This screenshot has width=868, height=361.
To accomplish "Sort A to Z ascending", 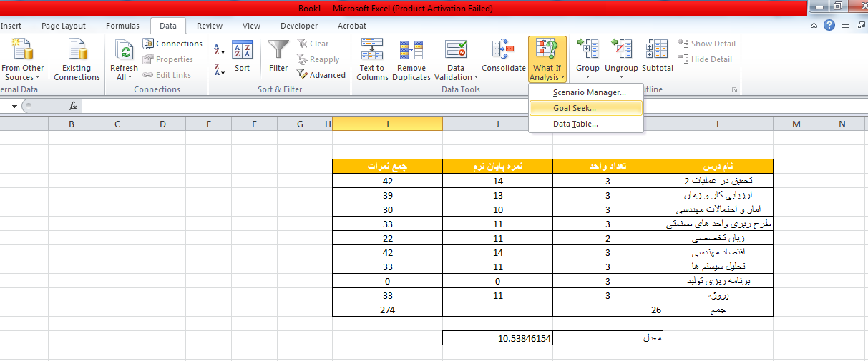I will click(x=220, y=49).
